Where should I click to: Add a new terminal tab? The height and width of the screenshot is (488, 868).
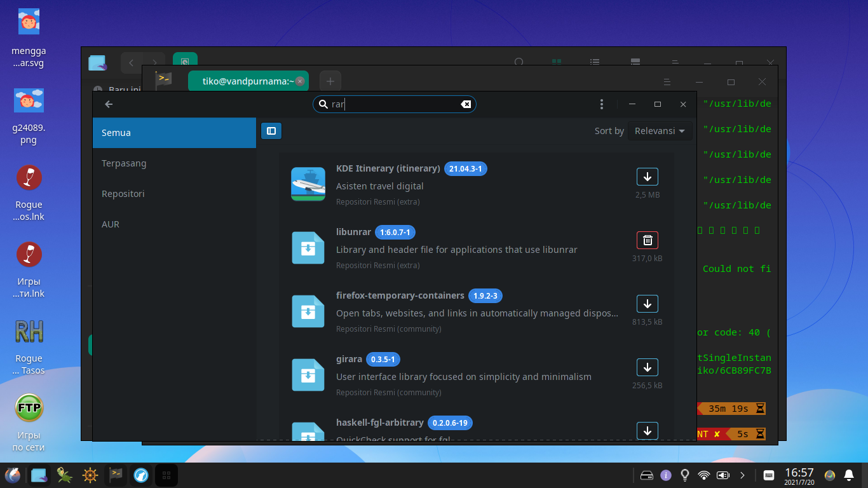tap(330, 81)
